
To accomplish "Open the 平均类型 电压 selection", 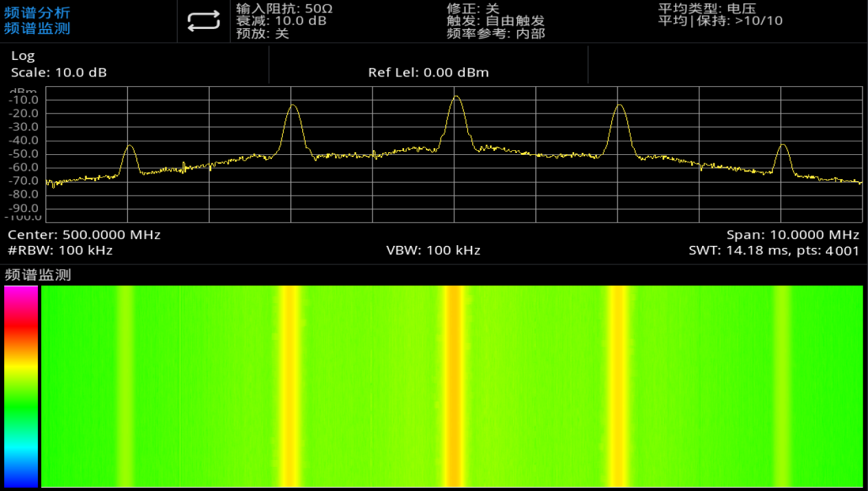I will (x=707, y=9).
